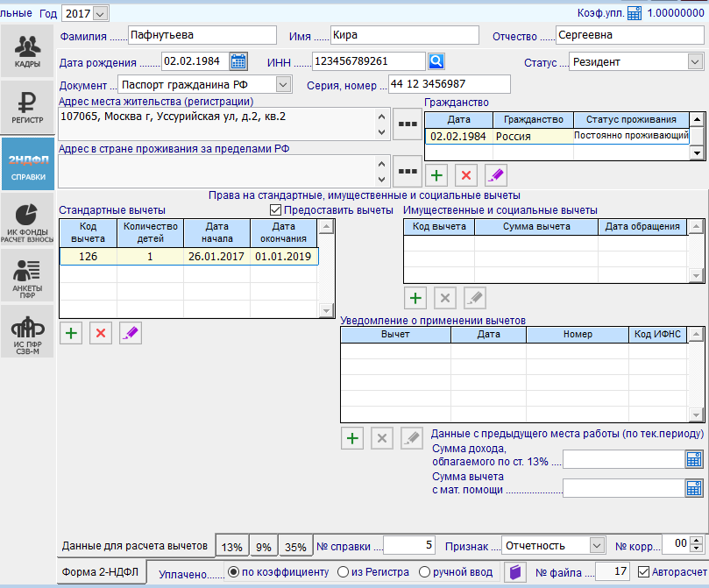Click the Россия citizenship cell
Image resolution: width=709 pixels, height=588 pixels.
(533, 136)
